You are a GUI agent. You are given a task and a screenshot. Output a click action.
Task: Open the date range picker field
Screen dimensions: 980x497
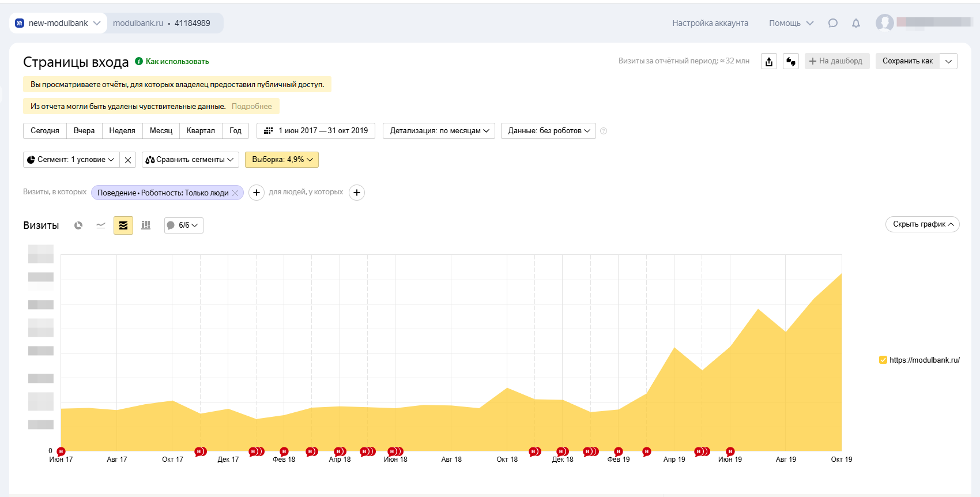tap(316, 131)
